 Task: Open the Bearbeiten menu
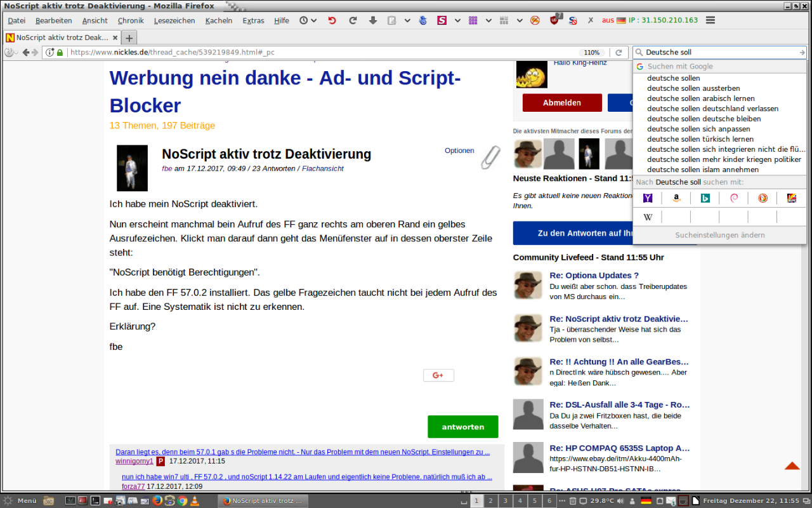click(x=54, y=20)
